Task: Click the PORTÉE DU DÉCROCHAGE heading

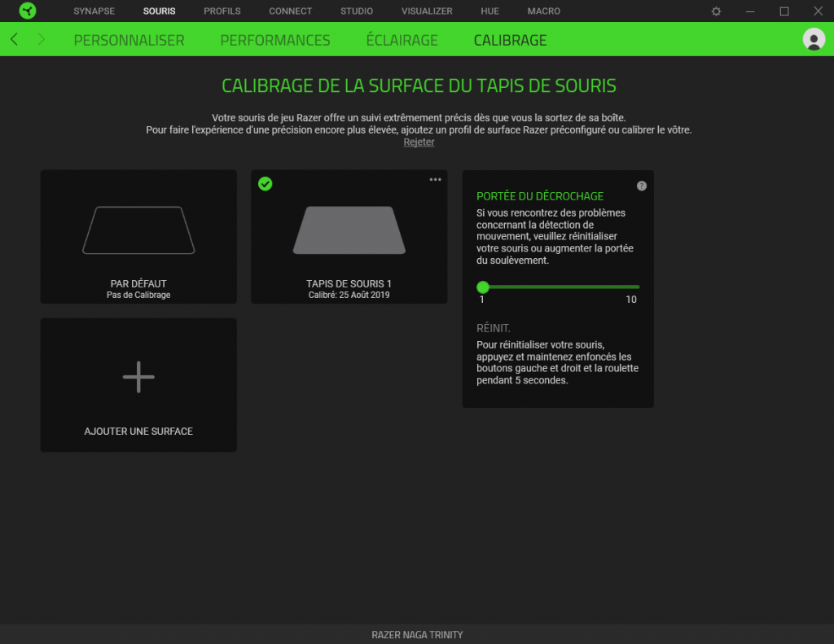Action: point(540,196)
